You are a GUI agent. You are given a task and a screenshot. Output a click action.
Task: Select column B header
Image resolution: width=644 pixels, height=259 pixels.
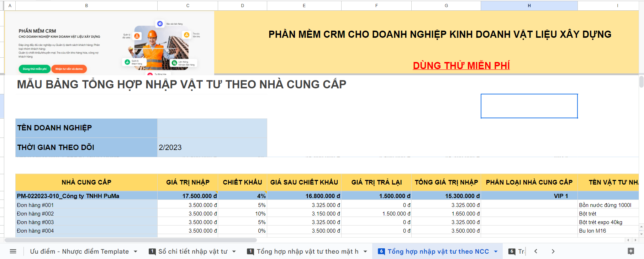[86, 5]
